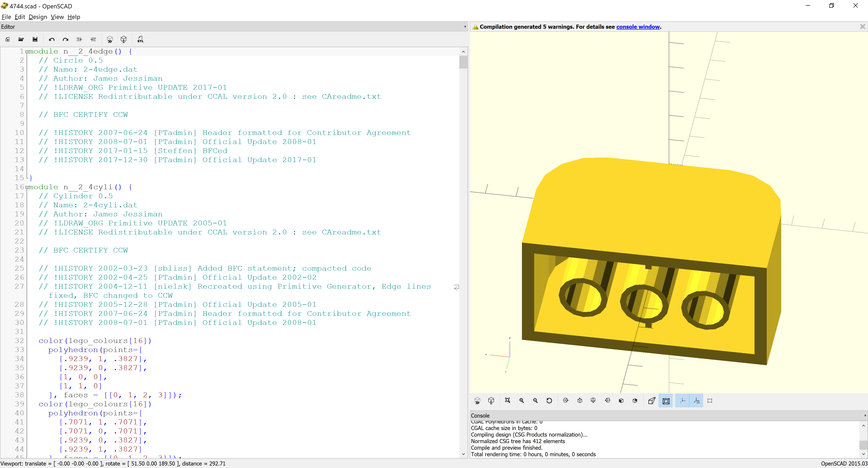Click the View All zoom icon
The height and width of the screenshot is (468, 868).
507,401
